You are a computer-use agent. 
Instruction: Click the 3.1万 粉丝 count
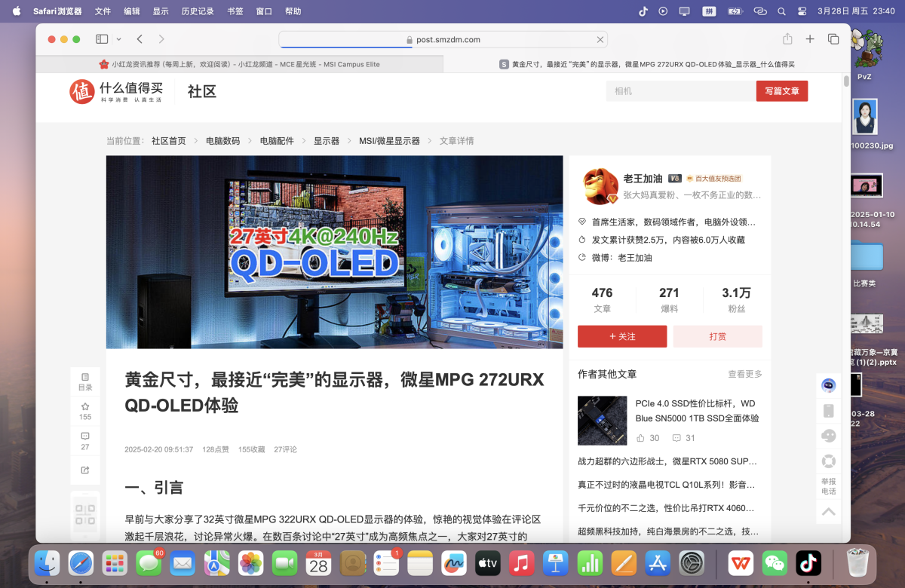[736, 299]
